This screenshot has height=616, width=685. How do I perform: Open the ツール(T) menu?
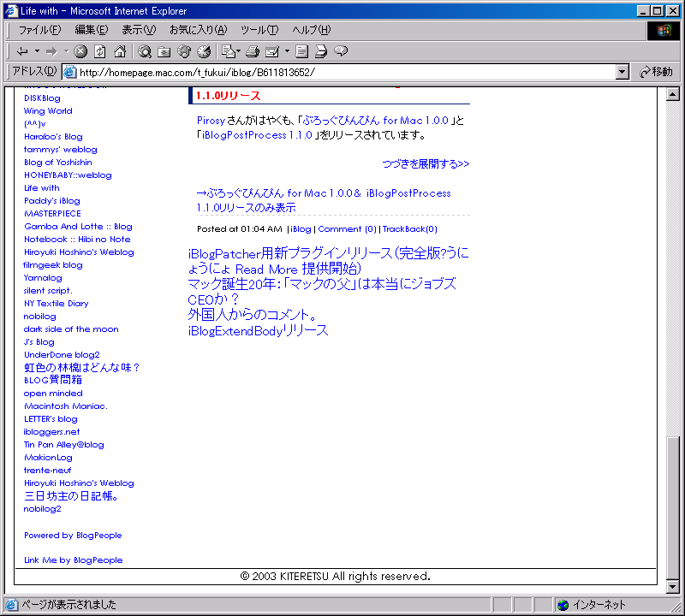point(259,30)
